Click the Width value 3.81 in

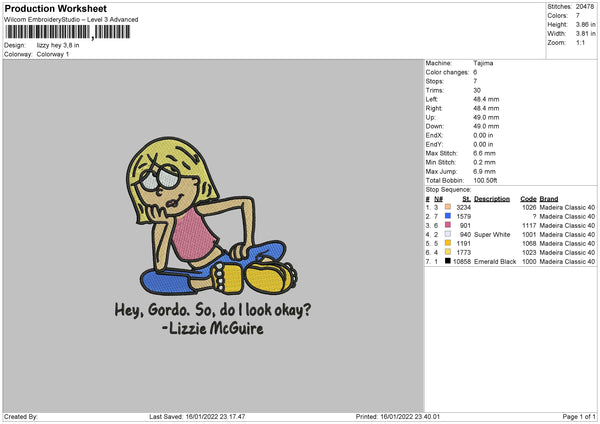click(585, 34)
